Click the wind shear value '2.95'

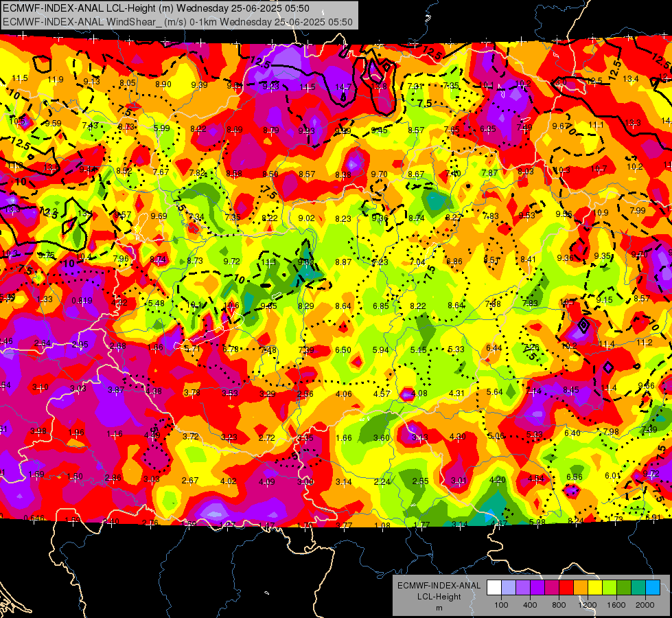[x=80, y=345]
